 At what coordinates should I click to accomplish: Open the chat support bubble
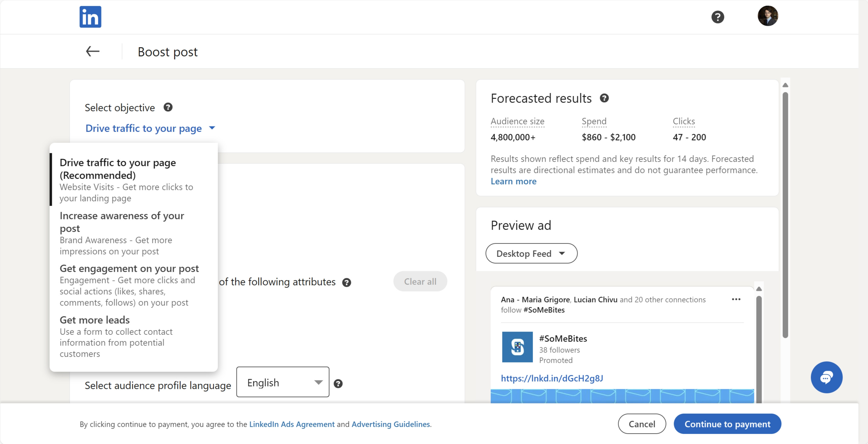click(x=826, y=377)
